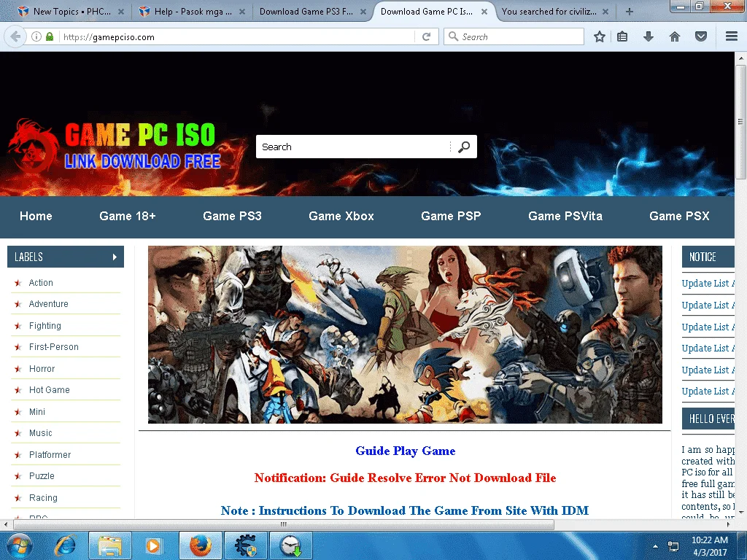Select the Platformer label link
Screen dimensions: 747x560
coord(50,455)
